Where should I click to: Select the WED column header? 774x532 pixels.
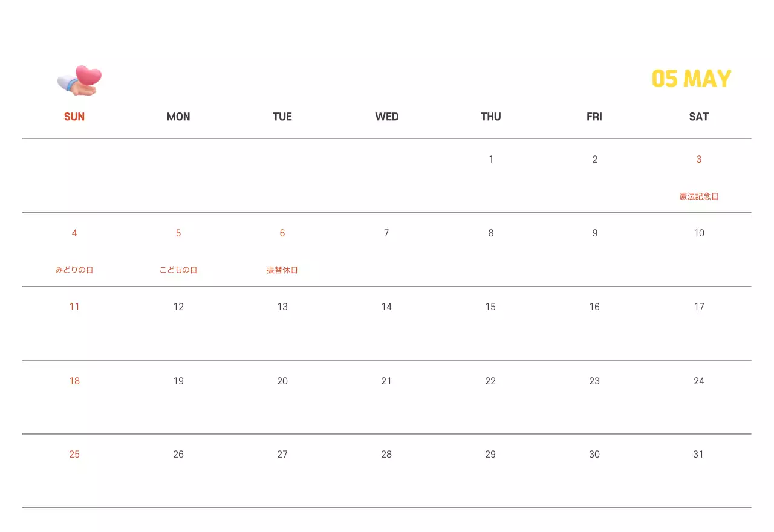click(387, 117)
